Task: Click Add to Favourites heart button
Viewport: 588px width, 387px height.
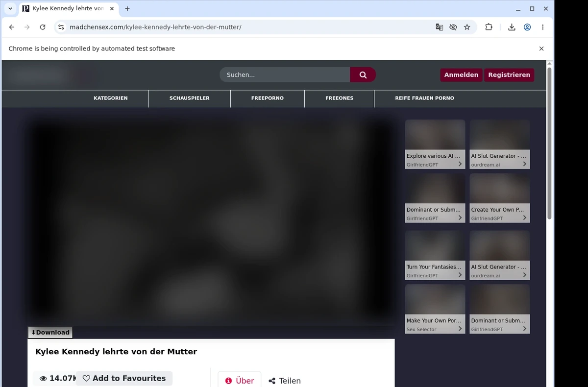Action: [x=124, y=378]
